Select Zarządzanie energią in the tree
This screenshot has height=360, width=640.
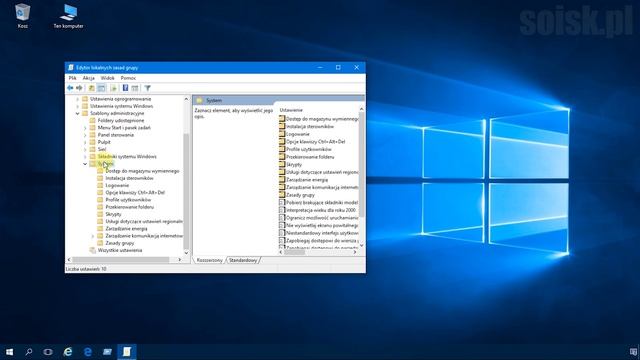[x=126, y=229]
